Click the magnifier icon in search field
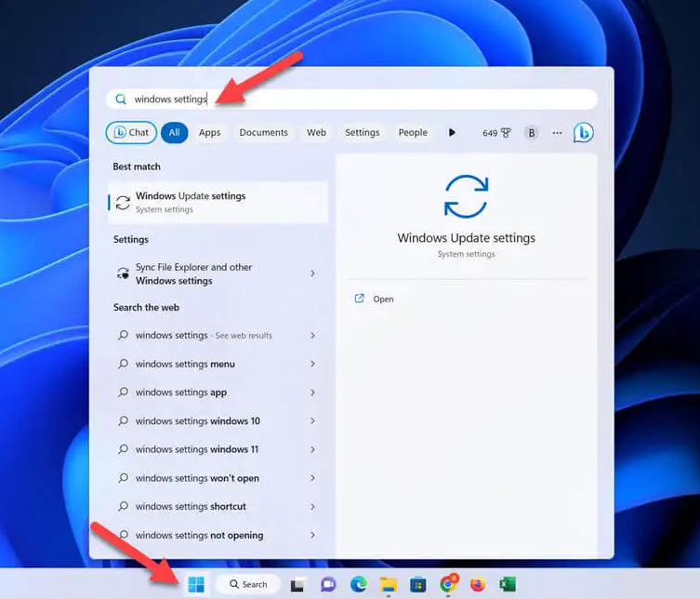This screenshot has width=700, height=599. (121, 99)
